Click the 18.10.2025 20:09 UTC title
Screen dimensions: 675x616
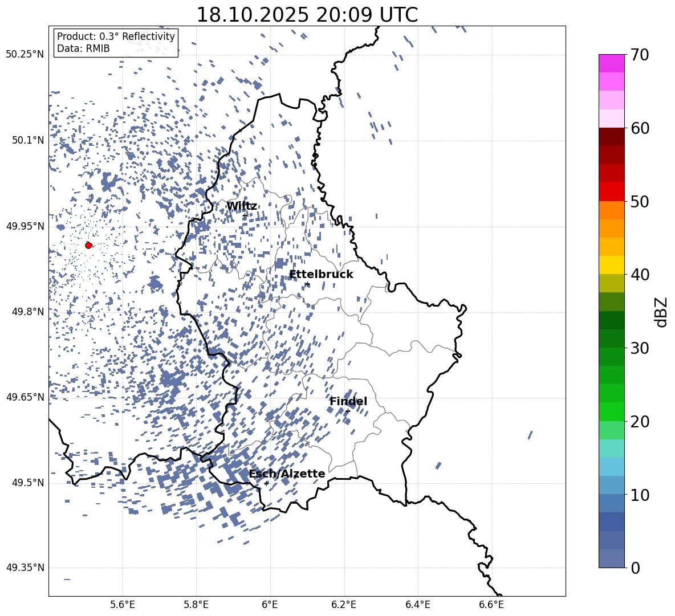coord(307,15)
